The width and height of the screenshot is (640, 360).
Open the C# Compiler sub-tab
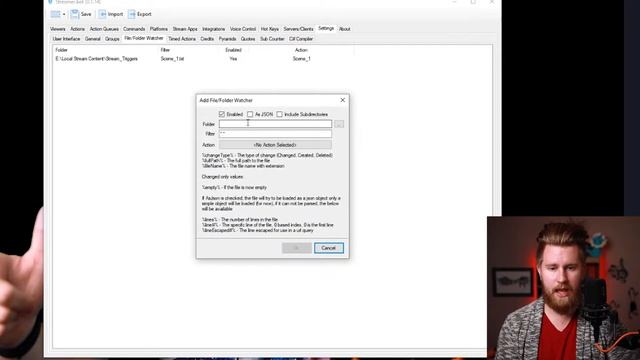(301, 39)
